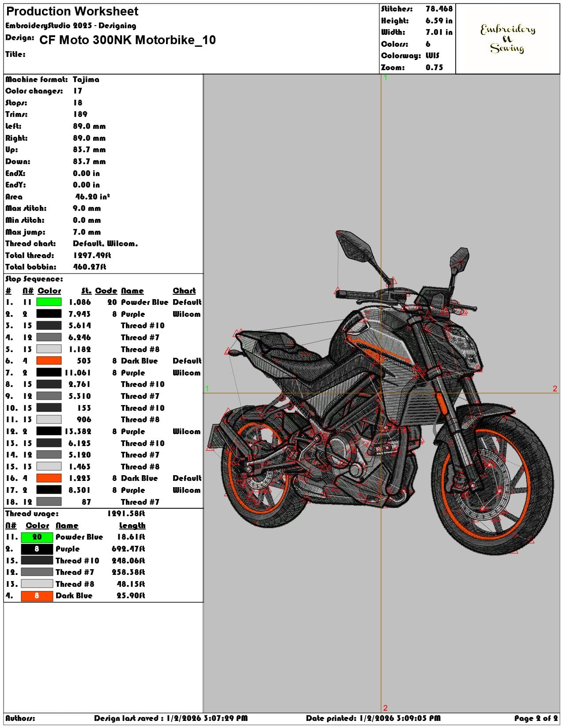Click the green swatch in stop row 1
Screen dimensions: 563x728
[x=49, y=302]
